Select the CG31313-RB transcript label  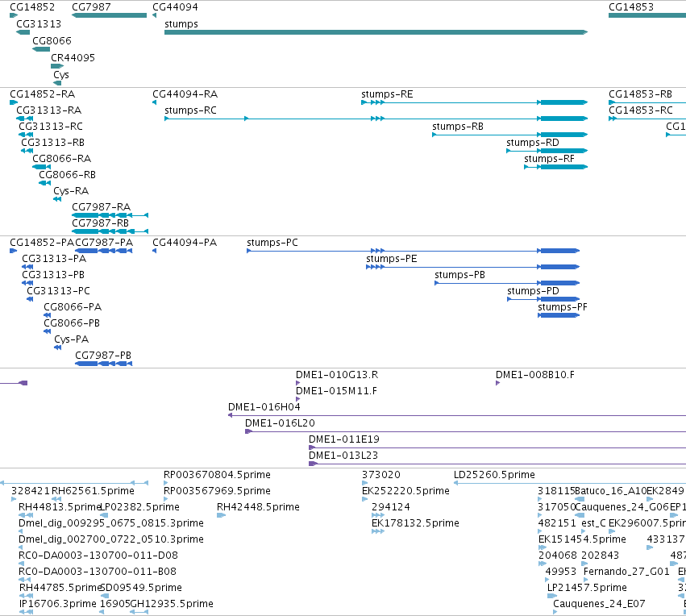pyautogui.click(x=52, y=143)
